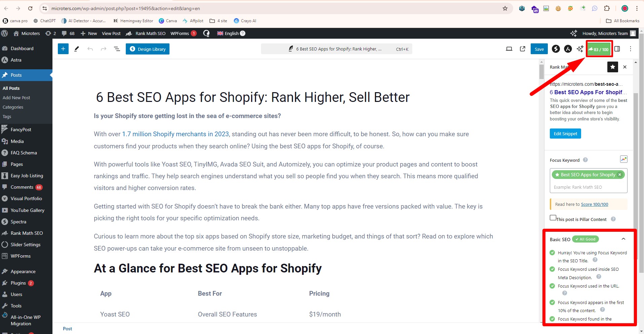
Task: Open Rank Math SEO admin bar menu
Action: (146, 33)
